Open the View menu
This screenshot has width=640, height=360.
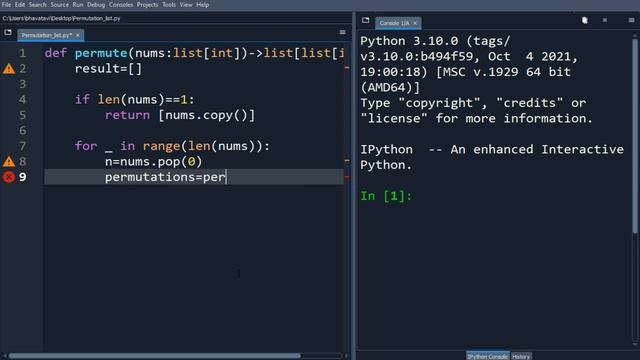pos(186,5)
